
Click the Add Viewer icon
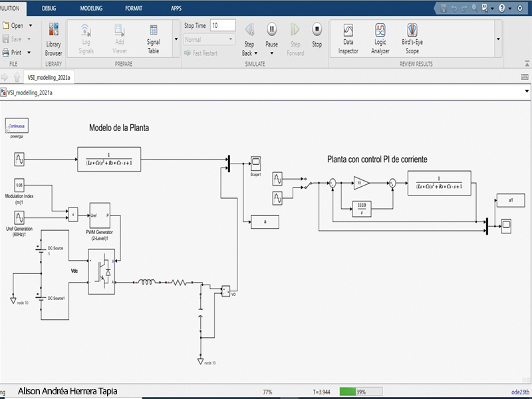tap(120, 30)
